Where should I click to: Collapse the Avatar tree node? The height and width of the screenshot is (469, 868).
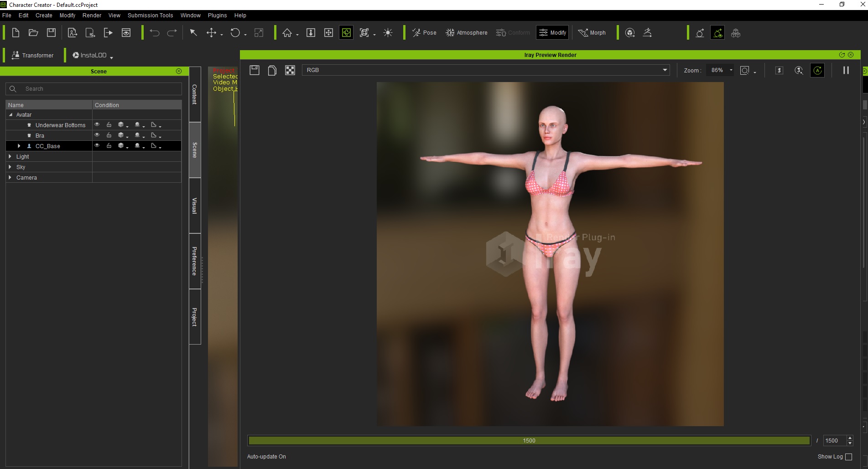(x=10, y=115)
